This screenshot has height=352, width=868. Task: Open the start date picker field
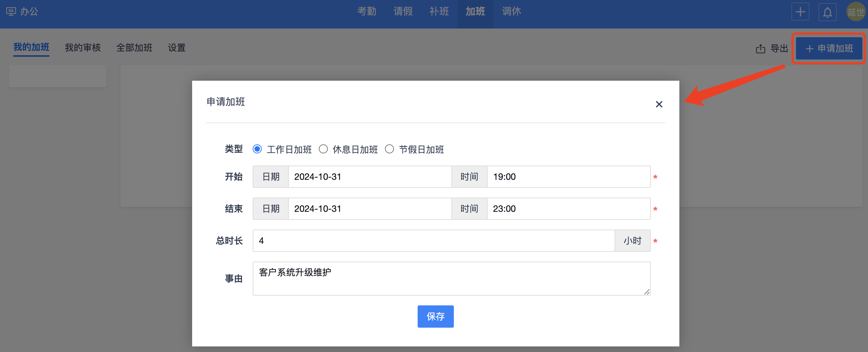370,177
